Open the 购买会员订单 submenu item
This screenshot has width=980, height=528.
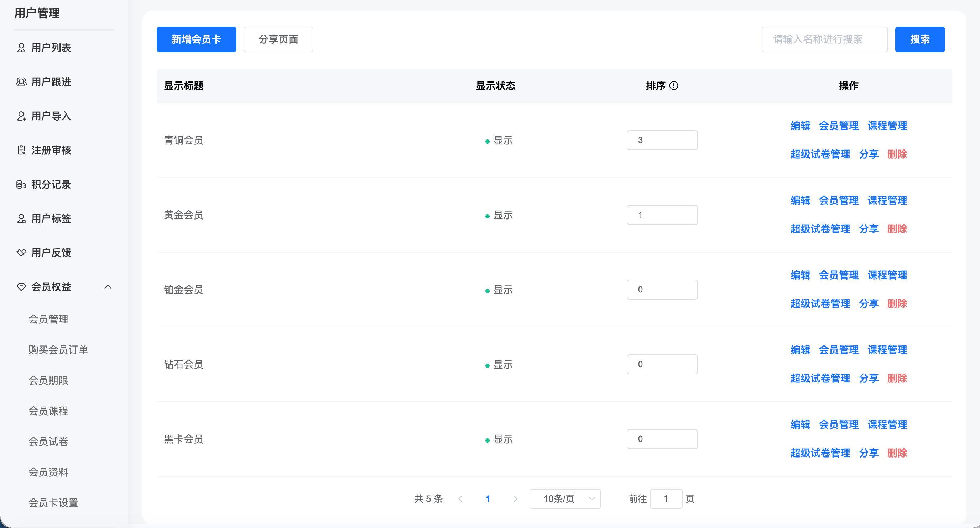pos(58,350)
